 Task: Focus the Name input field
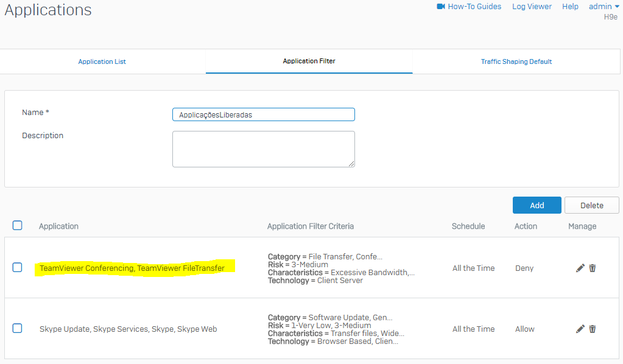click(x=264, y=114)
